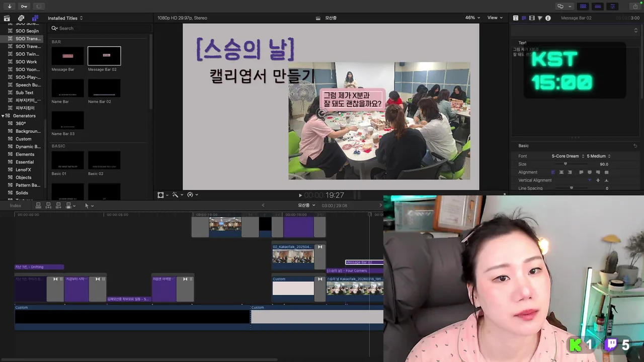Image resolution: width=644 pixels, height=362 pixels.
Task: Set text alignment to right
Action: [x=570, y=172]
